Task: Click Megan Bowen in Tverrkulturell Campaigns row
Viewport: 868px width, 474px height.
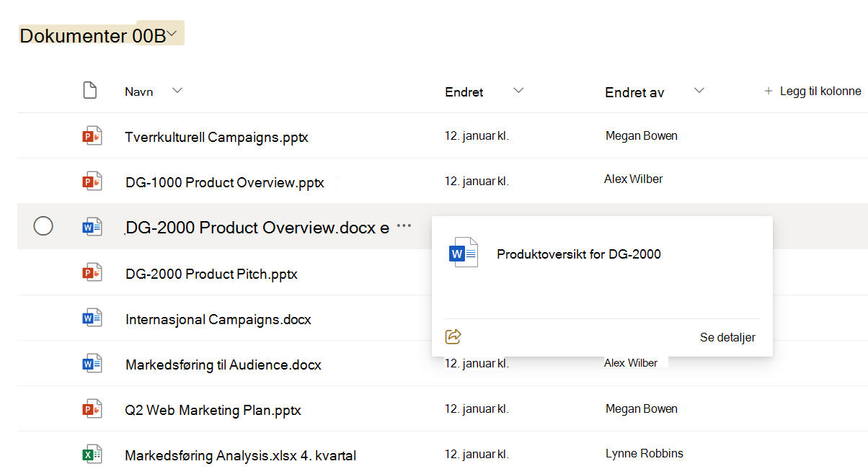Action: pos(642,135)
